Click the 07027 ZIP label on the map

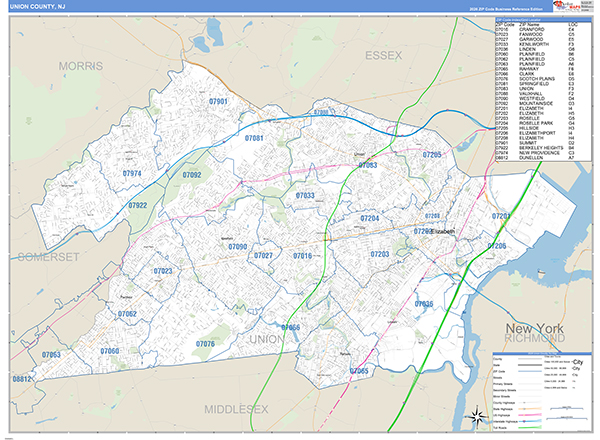point(263,255)
